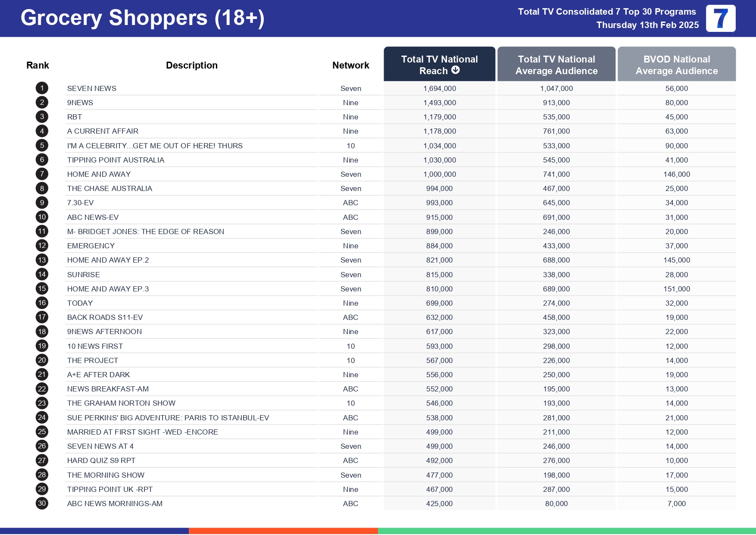756x535 pixels.
Task: Select the Total TV National Reach column header
Action: (x=439, y=64)
